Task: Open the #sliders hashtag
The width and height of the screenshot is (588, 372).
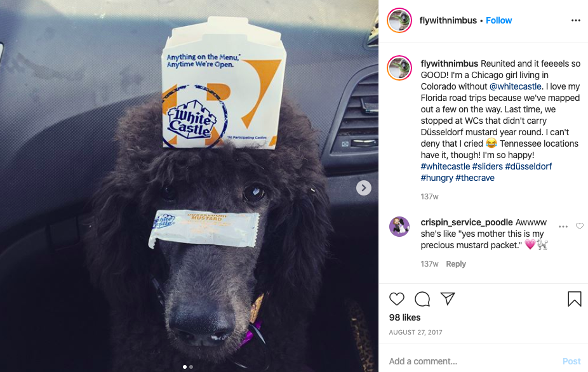Action: [x=487, y=166]
